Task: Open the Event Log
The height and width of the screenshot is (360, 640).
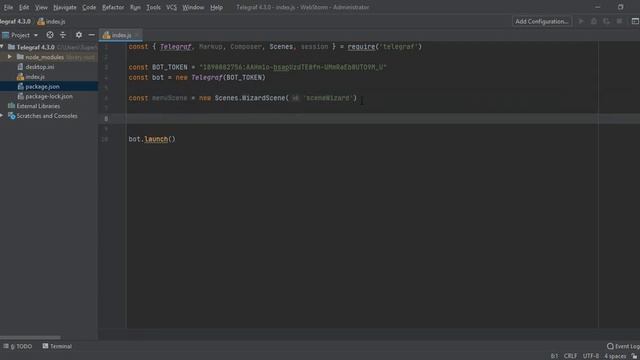Action: [x=623, y=346]
